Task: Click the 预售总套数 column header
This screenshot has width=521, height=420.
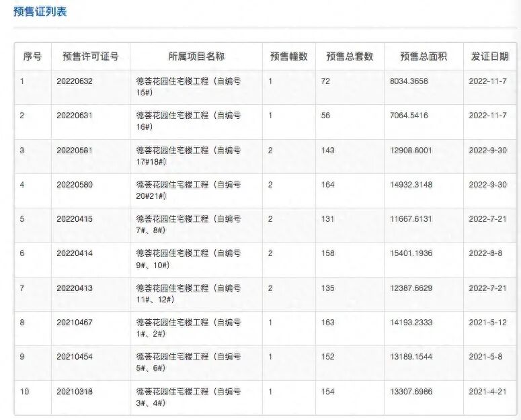Action: pos(350,56)
